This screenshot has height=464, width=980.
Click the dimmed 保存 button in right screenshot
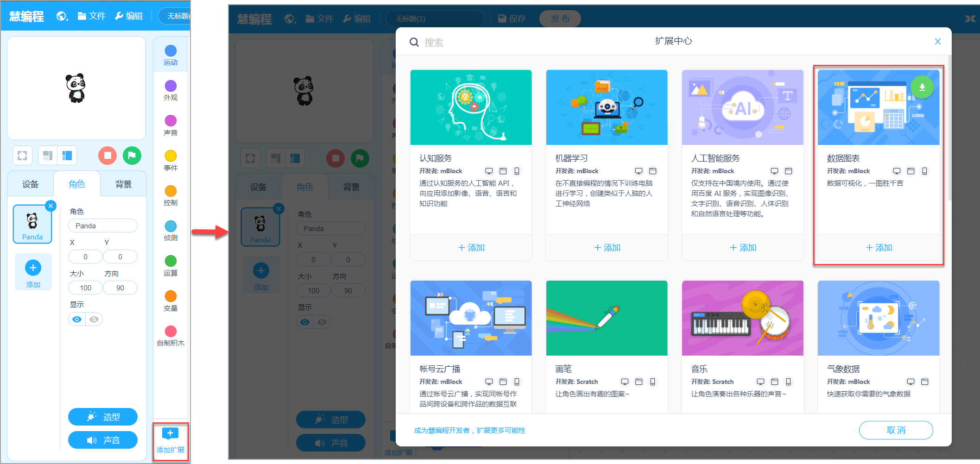click(512, 19)
